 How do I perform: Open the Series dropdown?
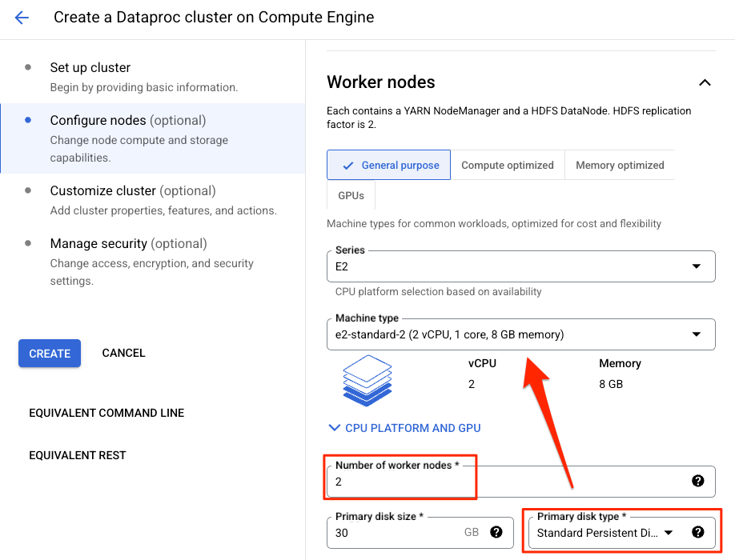click(x=520, y=266)
